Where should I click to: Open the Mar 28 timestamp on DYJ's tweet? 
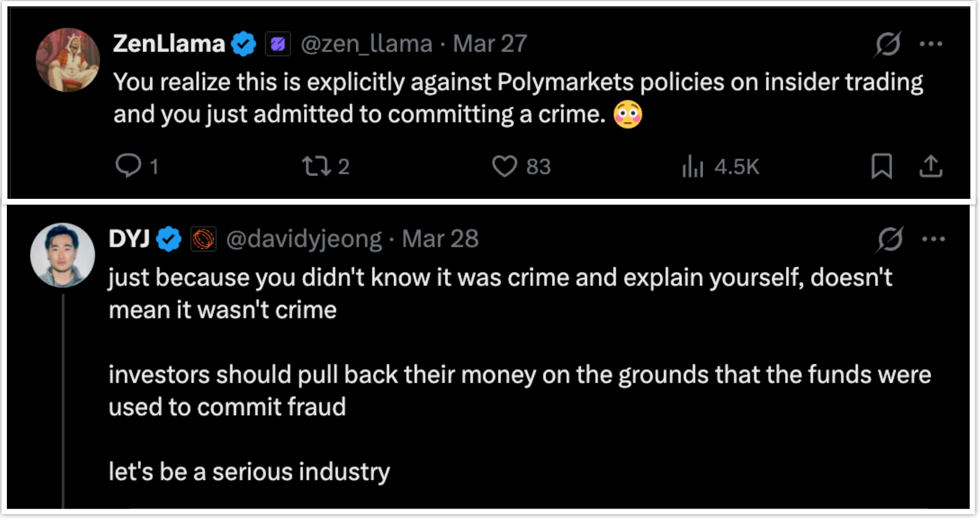[440, 239]
